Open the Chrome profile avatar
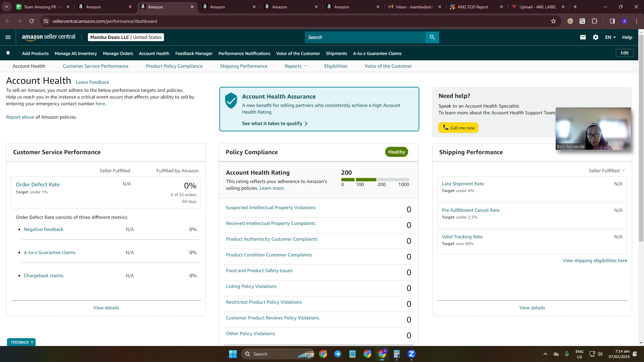 (625, 21)
